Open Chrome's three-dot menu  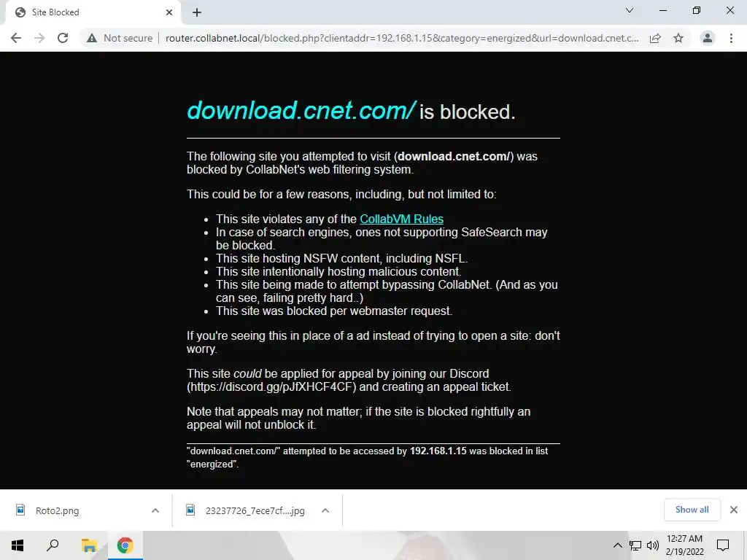(x=731, y=38)
